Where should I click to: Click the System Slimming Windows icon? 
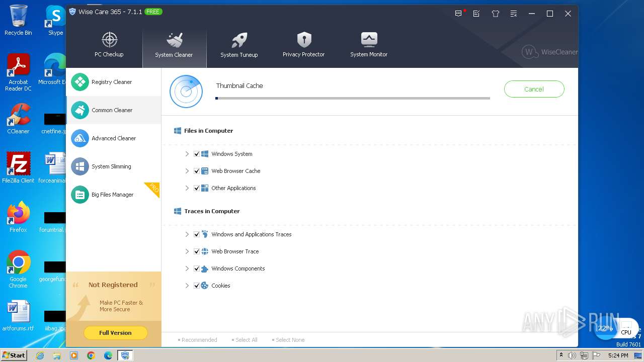pos(80,166)
